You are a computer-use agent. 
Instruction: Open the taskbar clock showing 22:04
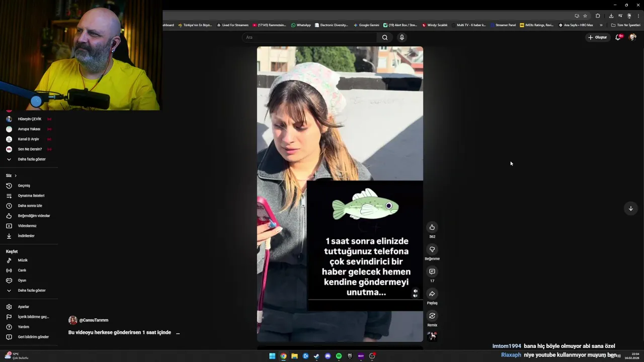click(632, 356)
